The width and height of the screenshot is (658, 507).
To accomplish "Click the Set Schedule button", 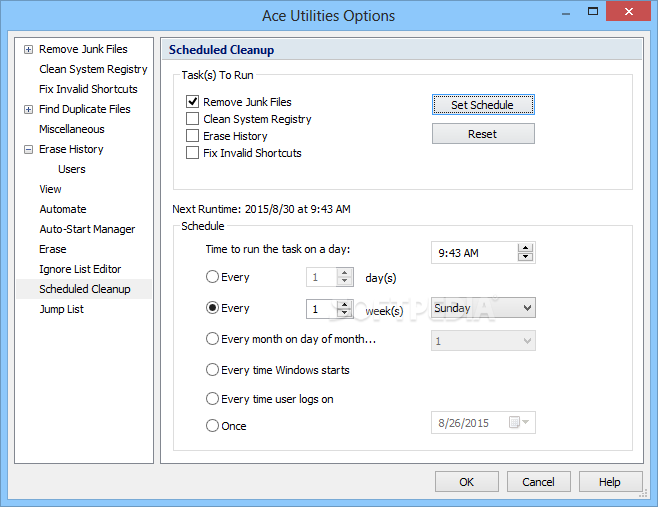I will point(483,105).
